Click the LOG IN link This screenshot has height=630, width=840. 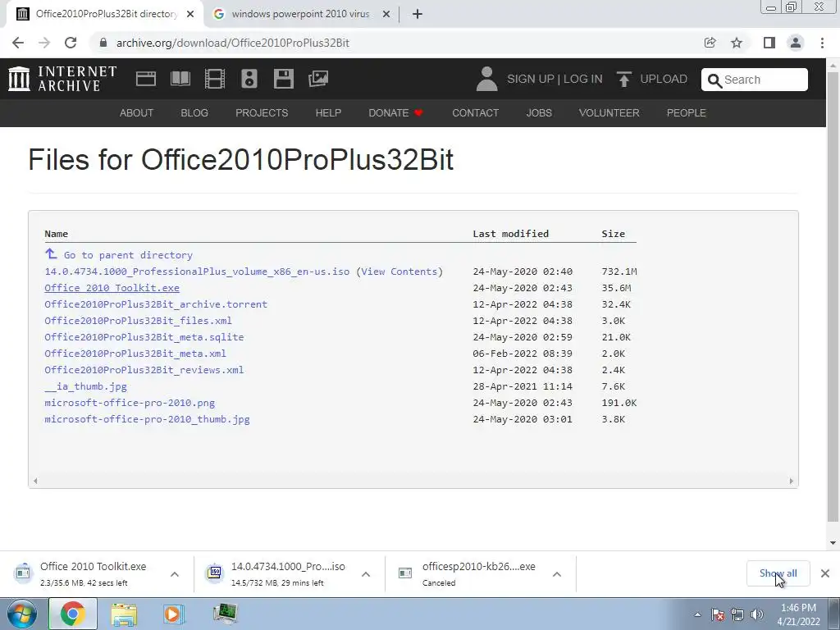pyautogui.click(x=583, y=79)
